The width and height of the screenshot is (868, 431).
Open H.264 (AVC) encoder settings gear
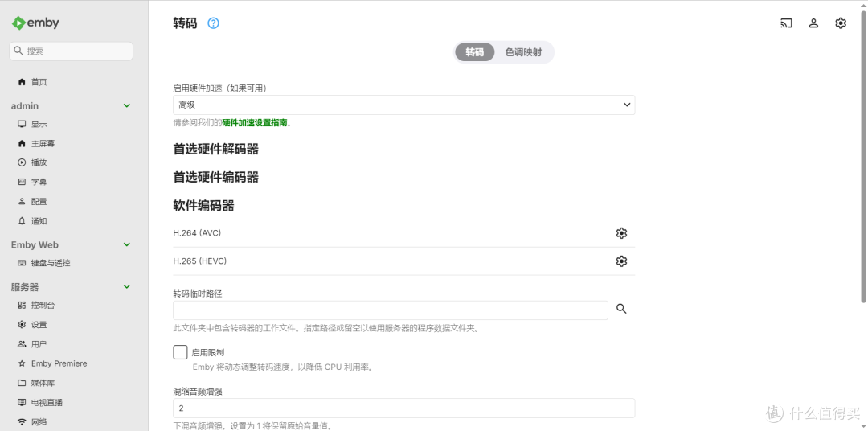pyautogui.click(x=621, y=233)
